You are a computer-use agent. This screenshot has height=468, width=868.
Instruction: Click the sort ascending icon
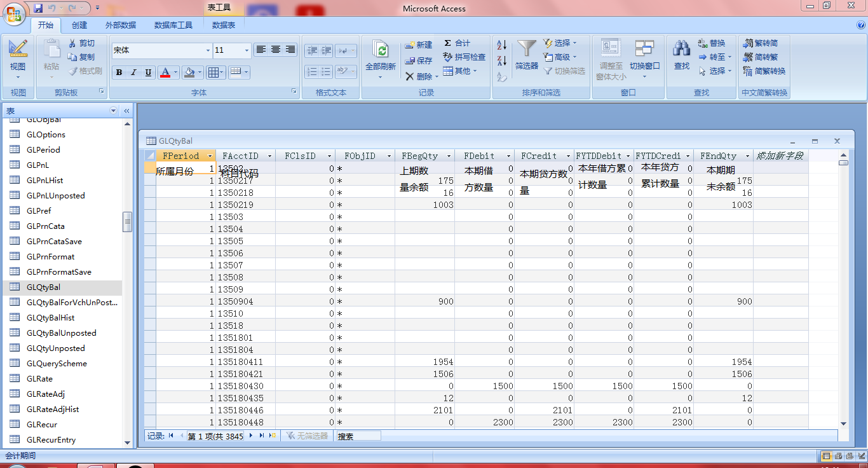tap(501, 46)
